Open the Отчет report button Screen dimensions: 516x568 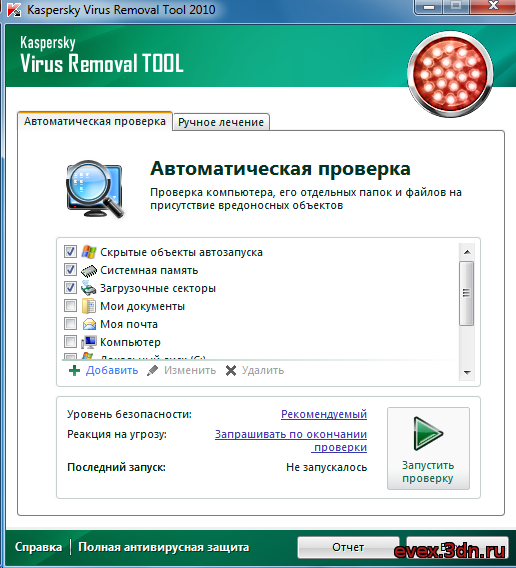348,547
